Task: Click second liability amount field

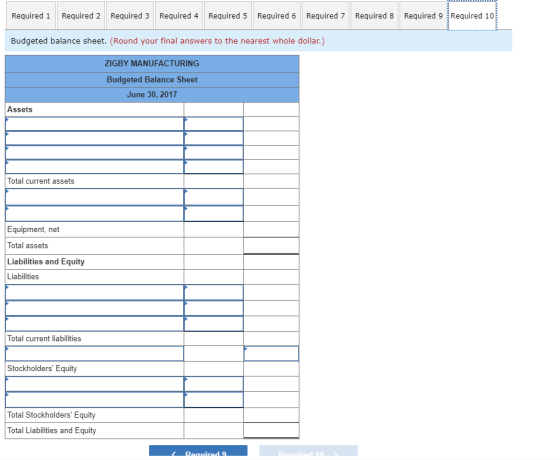Action: (x=214, y=308)
